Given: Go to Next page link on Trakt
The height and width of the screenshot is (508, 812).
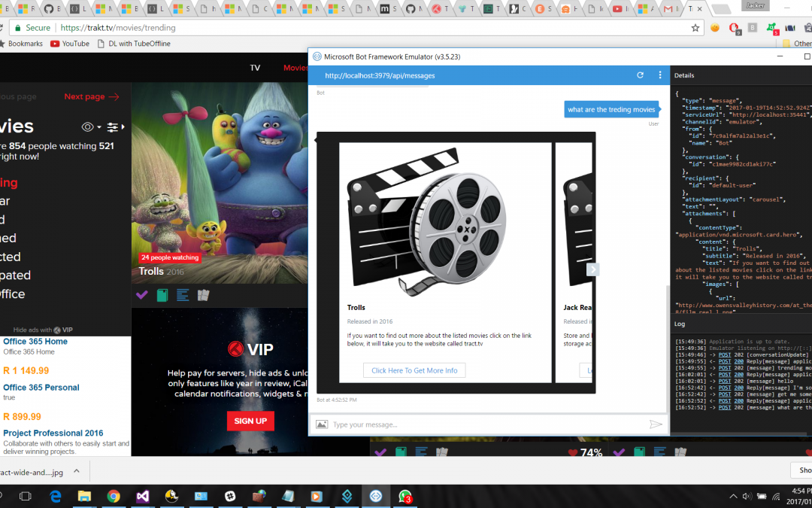Looking at the screenshot, I should coord(91,96).
